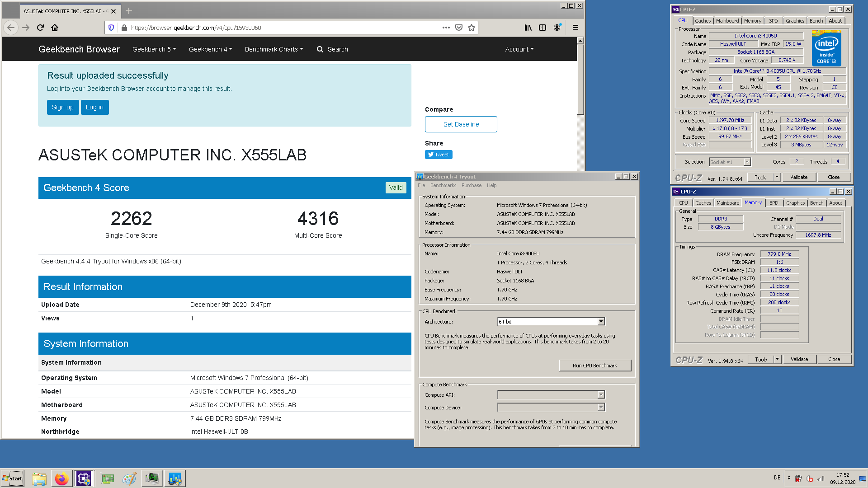
Task: Click muted volume tray icon
Action: 810,479
